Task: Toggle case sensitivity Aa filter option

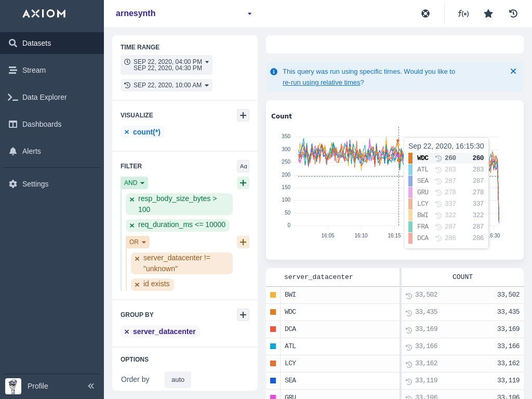Action: tap(243, 166)
